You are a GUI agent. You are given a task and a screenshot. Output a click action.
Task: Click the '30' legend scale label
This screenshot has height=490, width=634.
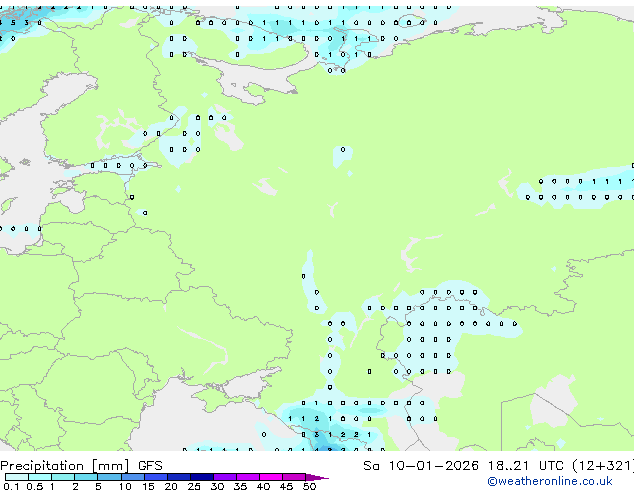(217, 486)
